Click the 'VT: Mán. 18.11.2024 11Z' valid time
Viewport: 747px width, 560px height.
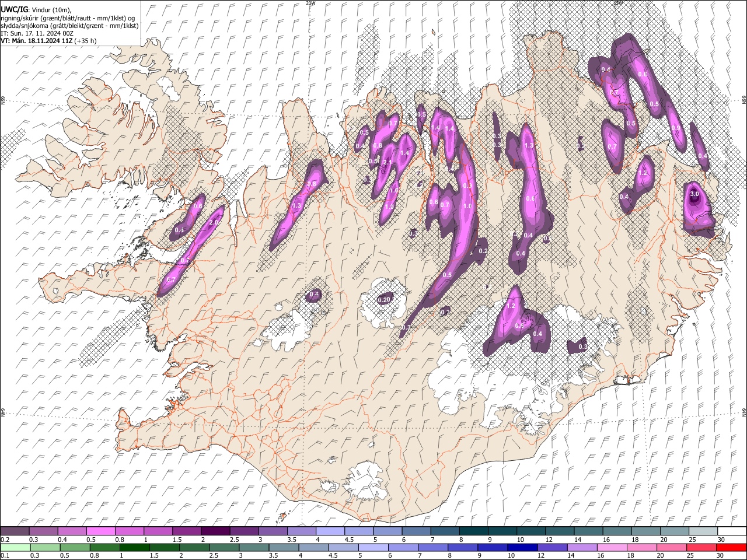[x=36, y=41]
